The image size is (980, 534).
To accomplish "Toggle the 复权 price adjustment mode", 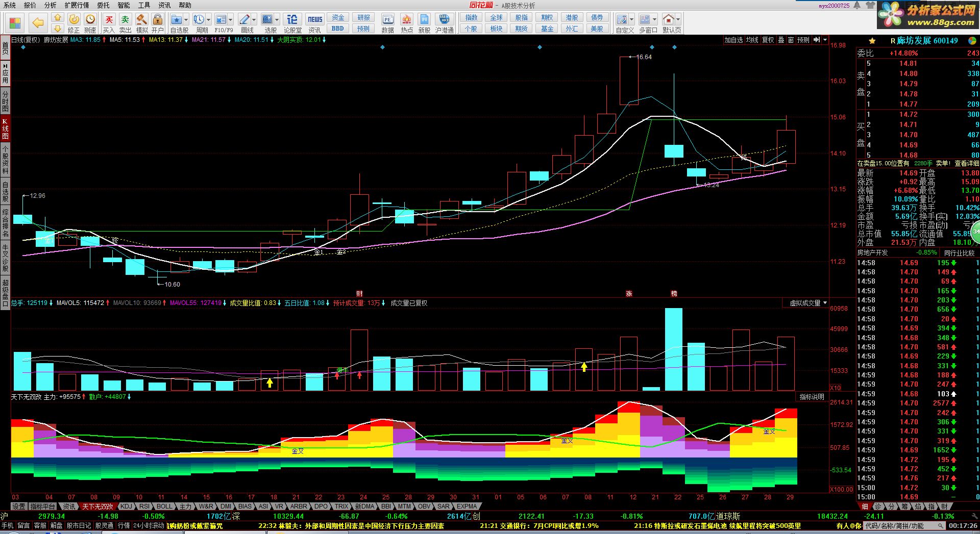I will [x=768, y=40].
